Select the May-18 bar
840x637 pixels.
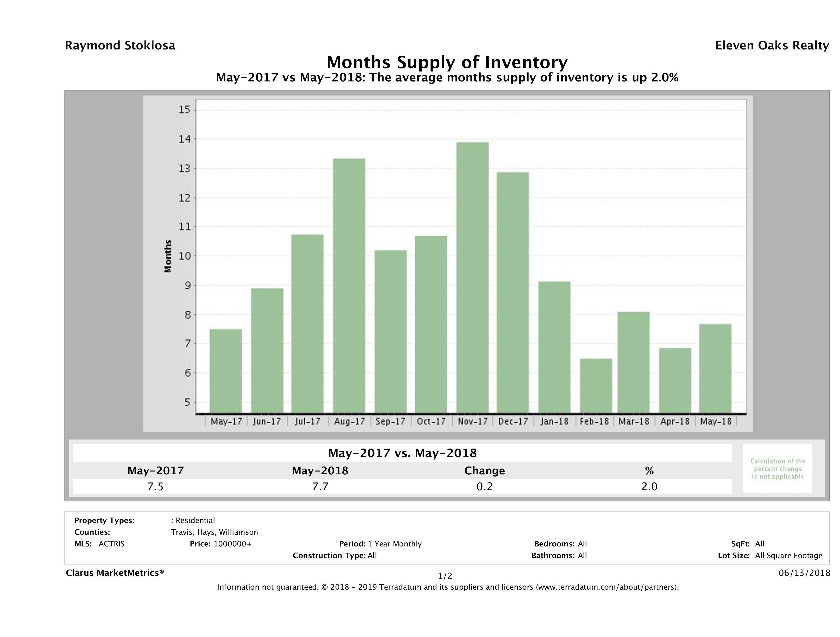[715, 368]
